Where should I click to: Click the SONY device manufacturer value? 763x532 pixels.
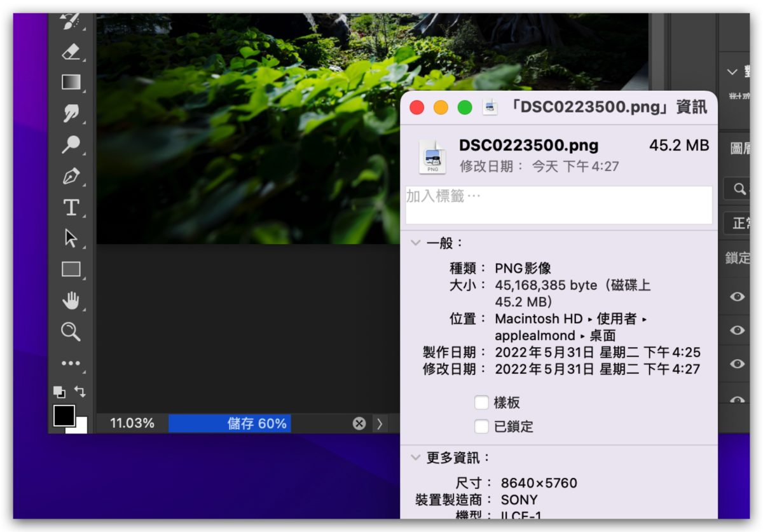click(x=519, y=500)
